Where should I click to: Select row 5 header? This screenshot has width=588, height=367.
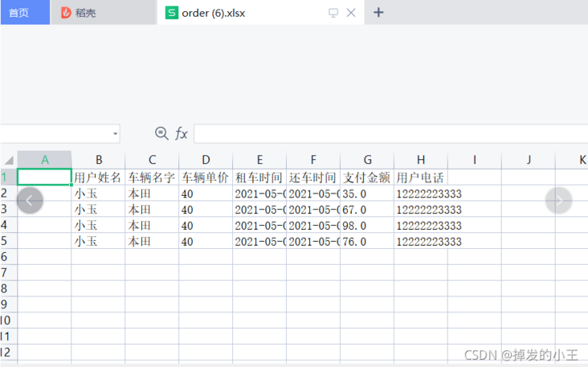8,241
